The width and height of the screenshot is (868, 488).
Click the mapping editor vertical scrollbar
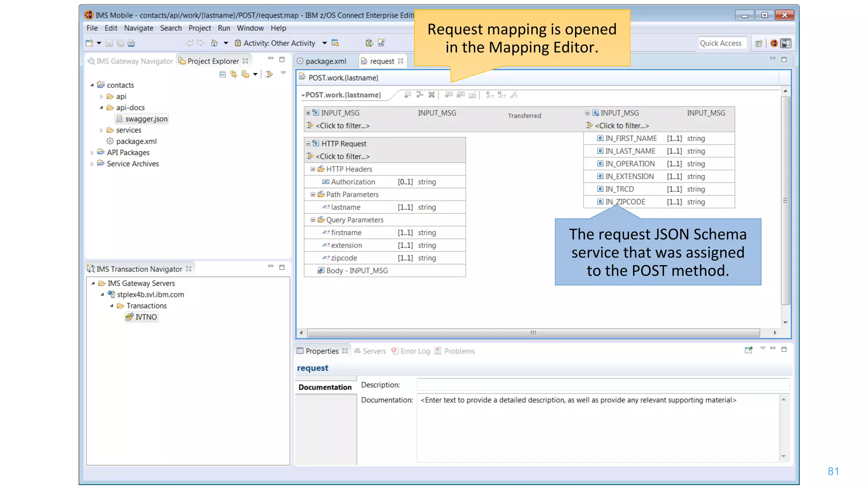pyautogui.click(x=785, y=200)
